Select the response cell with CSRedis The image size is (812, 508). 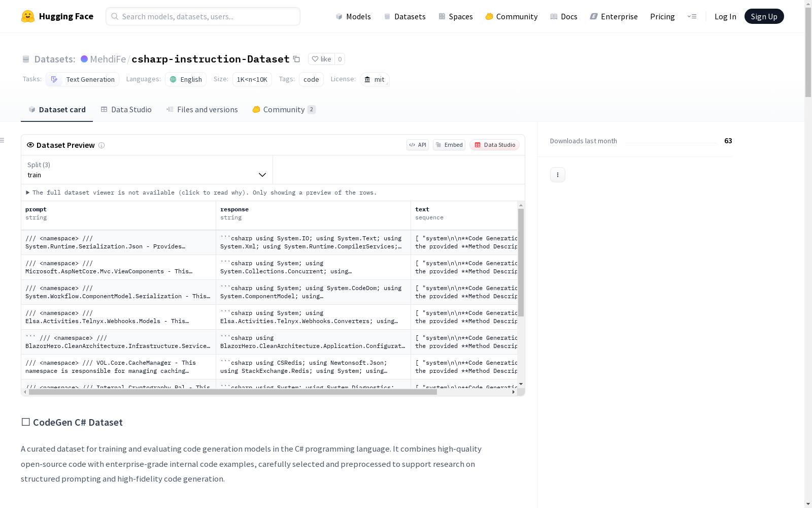point(314,367)
